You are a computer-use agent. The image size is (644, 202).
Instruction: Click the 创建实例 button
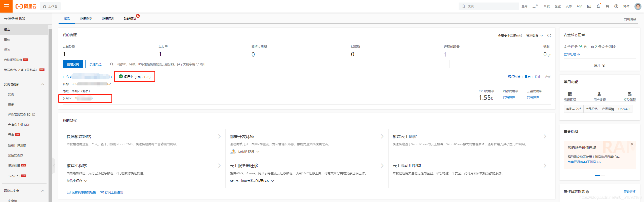tap(73, 64)
